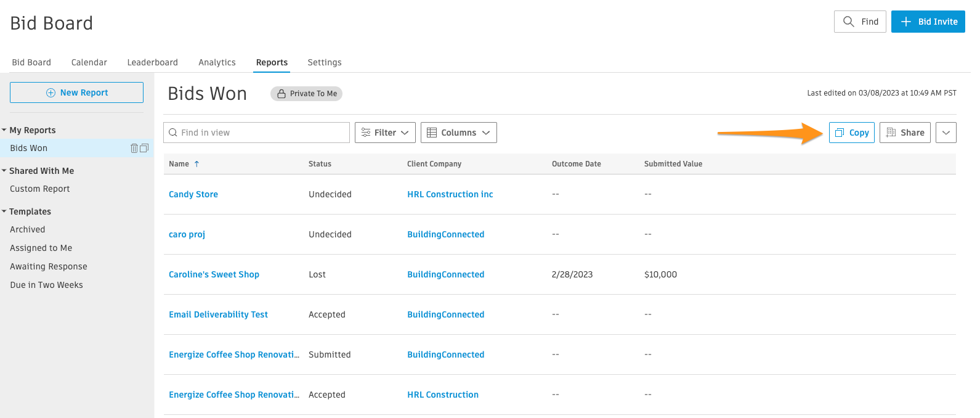Click the Bid Invite plus button
Viewport: 980px width, 418px height.
point(928,22)
